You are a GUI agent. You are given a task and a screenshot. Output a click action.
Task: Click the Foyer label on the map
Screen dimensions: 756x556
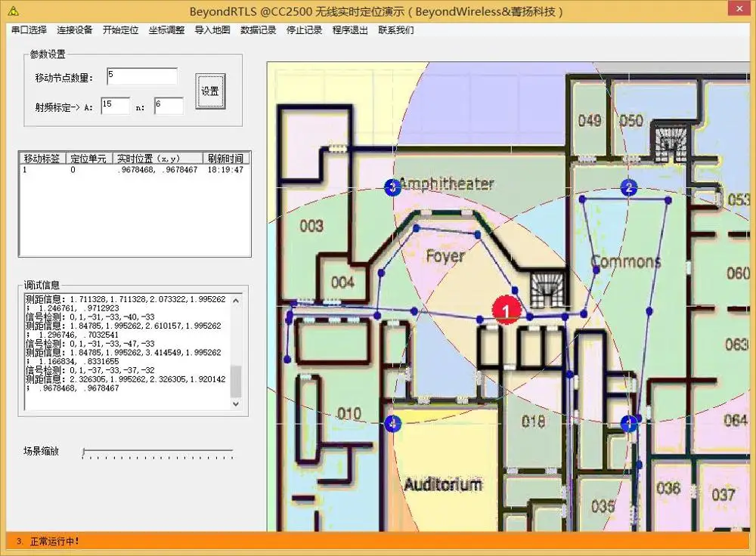tap(445, 256)
